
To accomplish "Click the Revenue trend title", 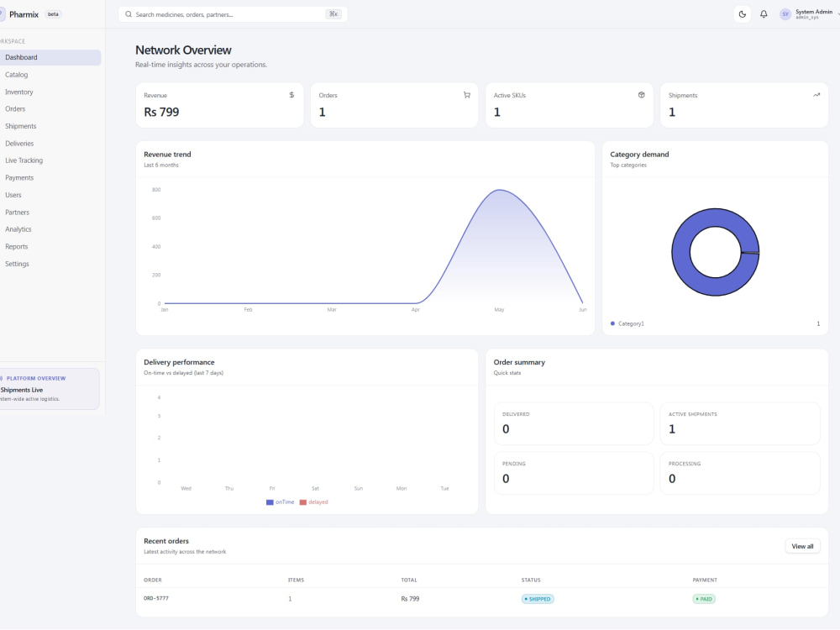I will (167, 155).
